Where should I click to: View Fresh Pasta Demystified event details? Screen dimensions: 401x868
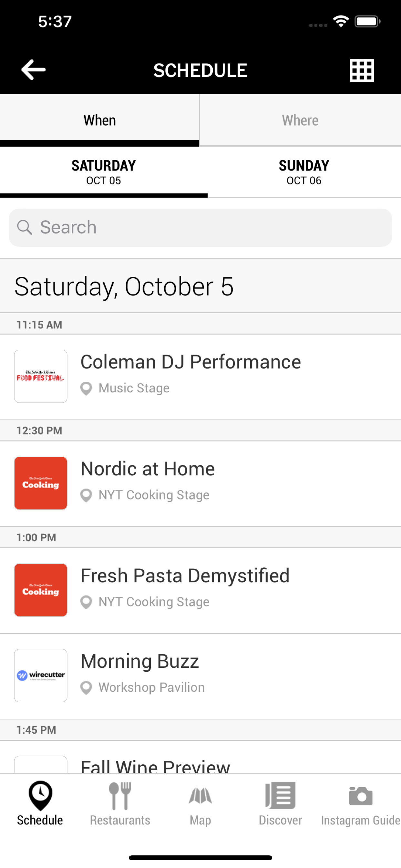(x=185, y=576)
